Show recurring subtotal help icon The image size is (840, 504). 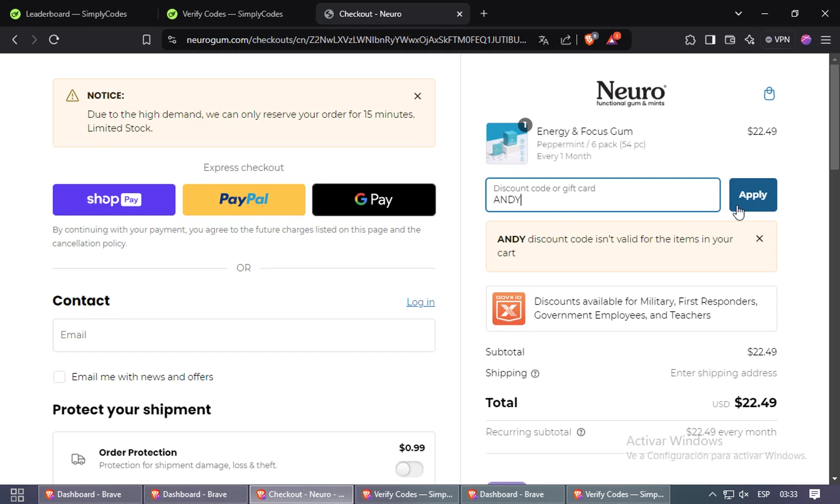pyautogui.click(x=581, y=432)
